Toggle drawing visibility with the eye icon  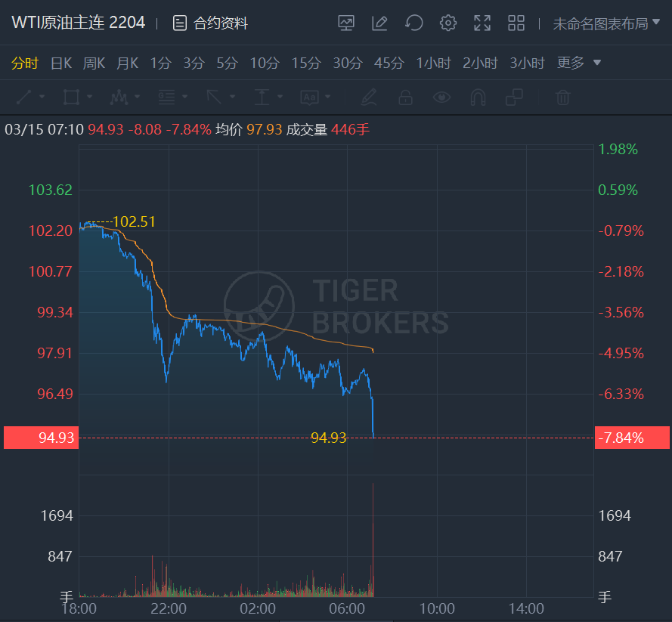(441, 97)
